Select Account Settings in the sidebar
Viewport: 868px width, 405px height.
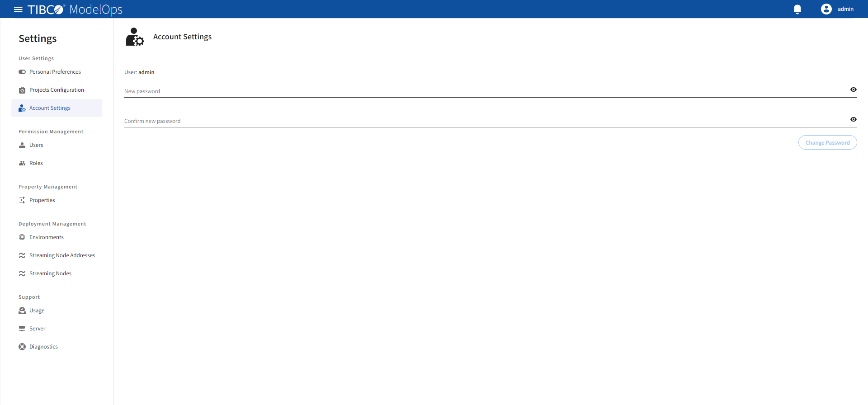[x=57, y=108]
